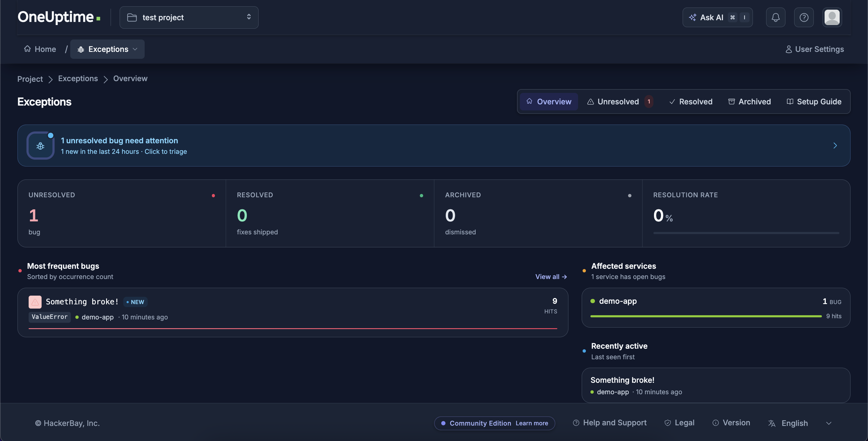Image resolution: width=868 pixels, height=441 pixels.
Task: Click the sparkle icon in Ask AI
Action: [x=693, y=17]
